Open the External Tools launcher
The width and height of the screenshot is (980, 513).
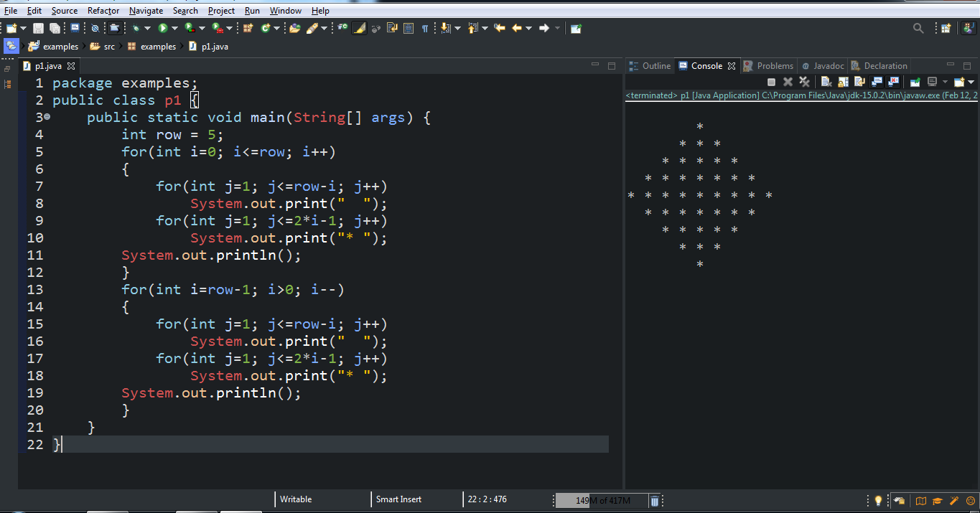215,28
